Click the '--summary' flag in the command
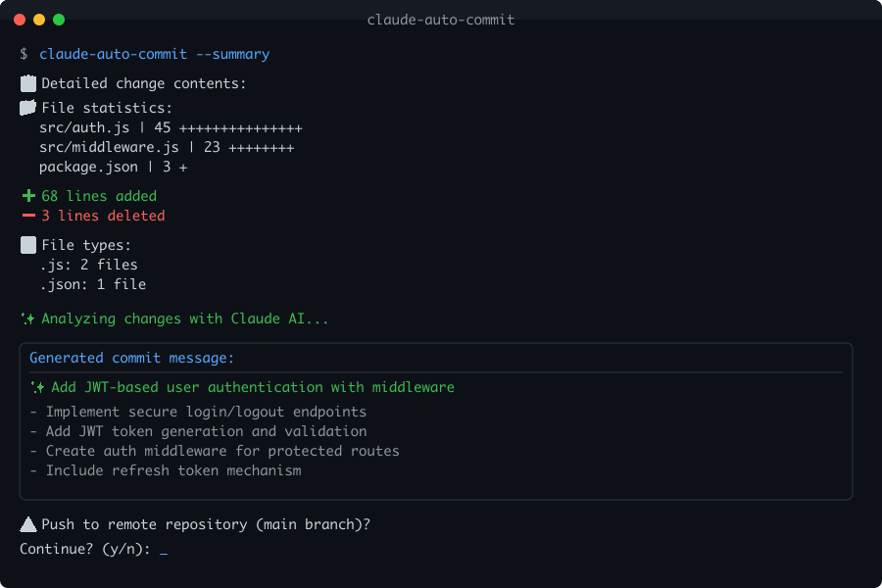882x588 pixels. click(235, 54)
